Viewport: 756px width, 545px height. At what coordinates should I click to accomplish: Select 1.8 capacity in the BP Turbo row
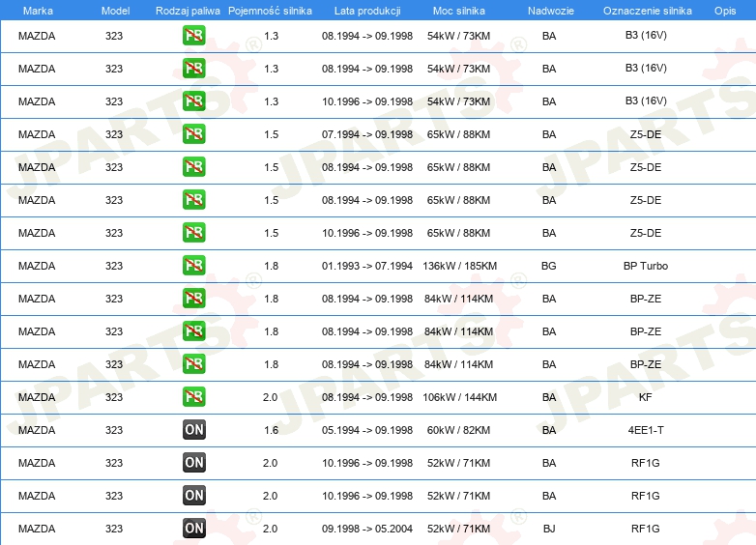[271, 266]
